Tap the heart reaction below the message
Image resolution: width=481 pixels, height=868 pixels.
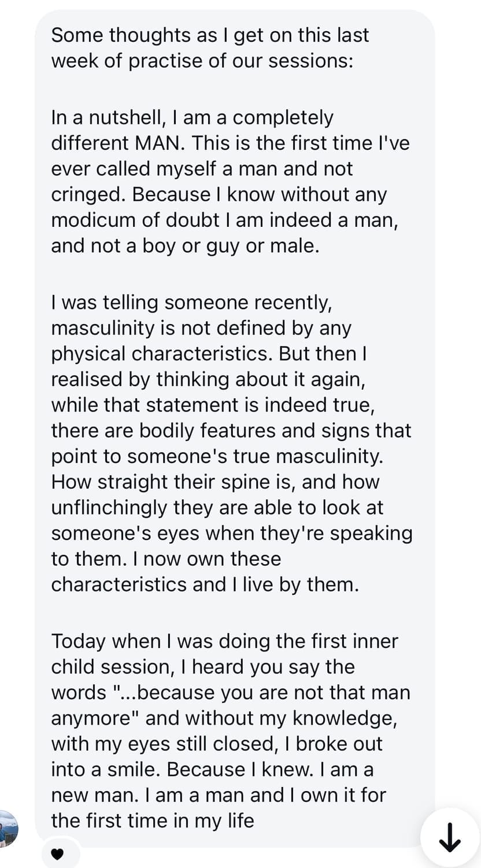57,853
